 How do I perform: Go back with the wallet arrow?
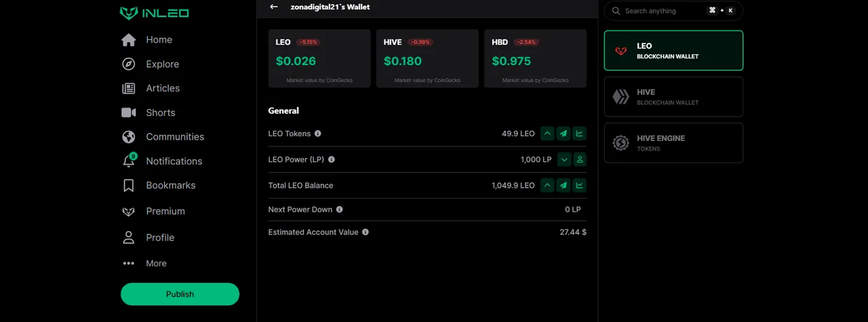point(274,7)
